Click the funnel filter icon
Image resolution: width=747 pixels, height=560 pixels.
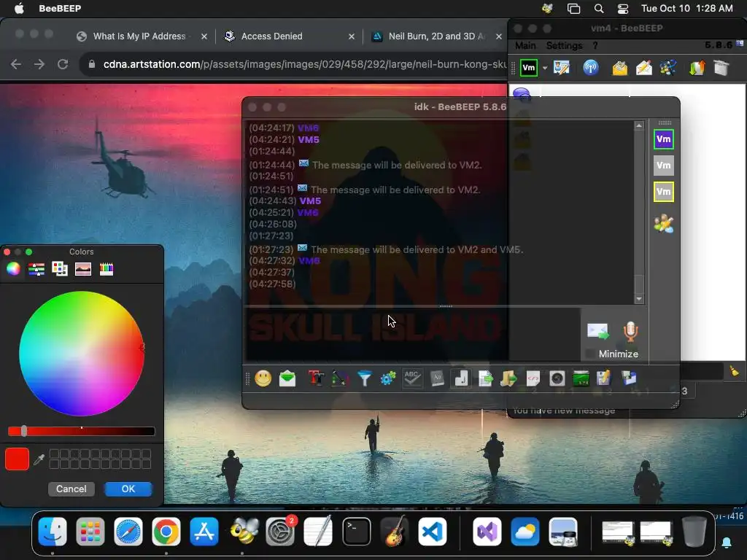[x=365, y=378]
